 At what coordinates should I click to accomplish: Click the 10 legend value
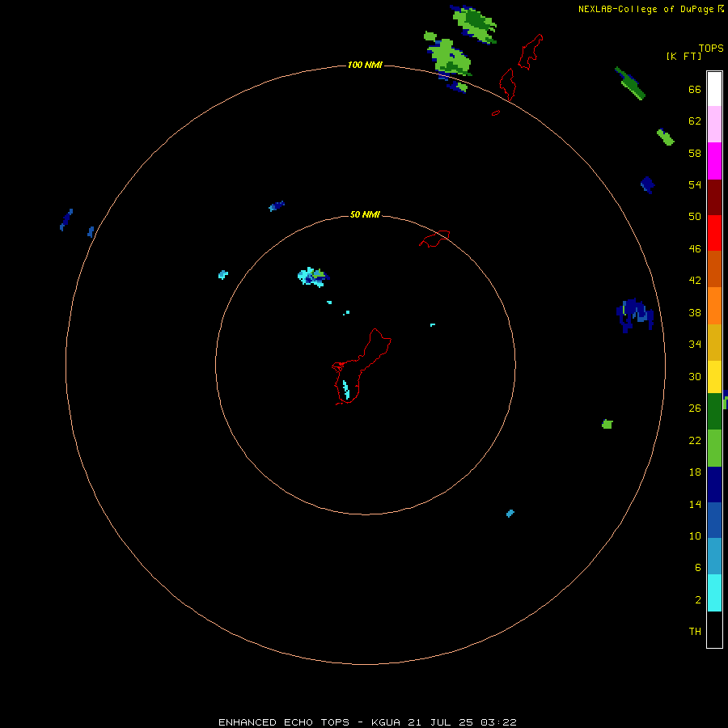click(695, 535)
